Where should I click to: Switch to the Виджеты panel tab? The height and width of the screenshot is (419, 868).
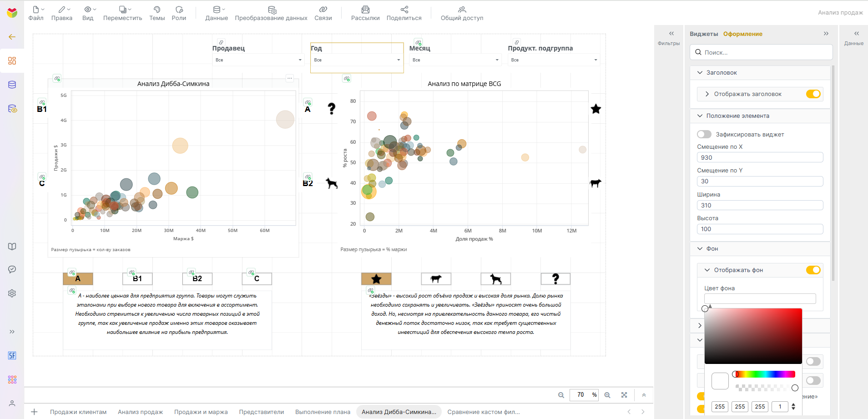[x=704, y=34]
